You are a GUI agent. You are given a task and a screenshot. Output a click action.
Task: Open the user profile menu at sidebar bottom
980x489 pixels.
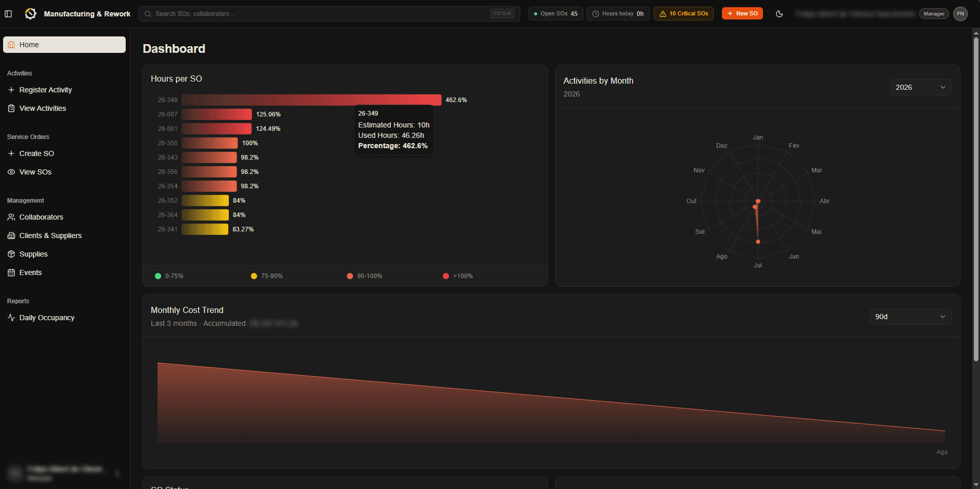[64, 473]
